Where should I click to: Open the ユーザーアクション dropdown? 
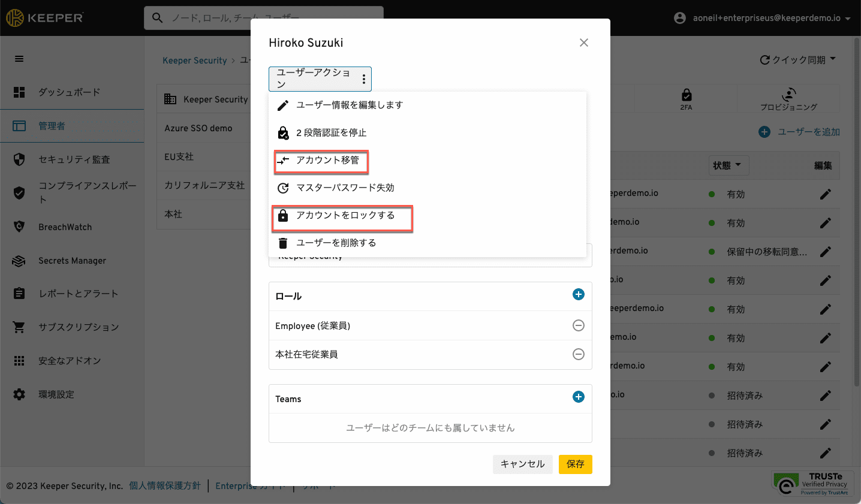click(x=320, y=79)
